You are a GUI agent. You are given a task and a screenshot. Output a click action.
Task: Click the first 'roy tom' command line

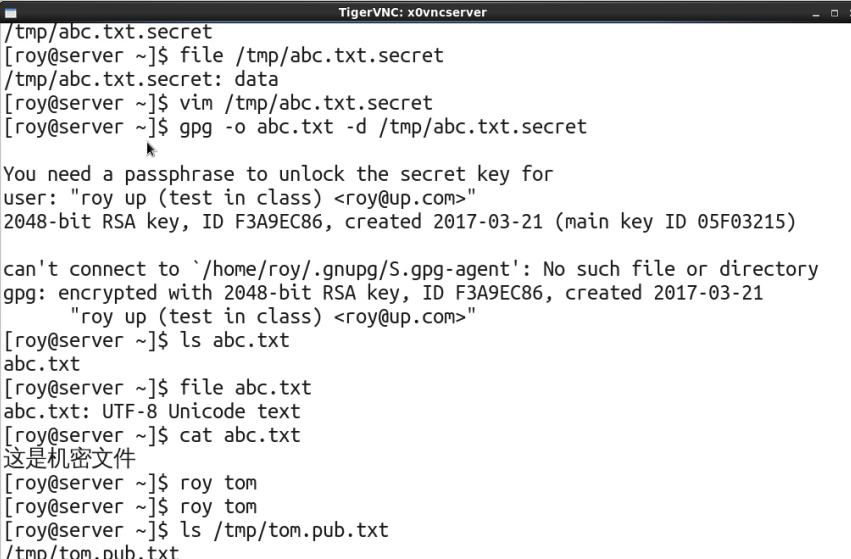click(x=130, y=483)
